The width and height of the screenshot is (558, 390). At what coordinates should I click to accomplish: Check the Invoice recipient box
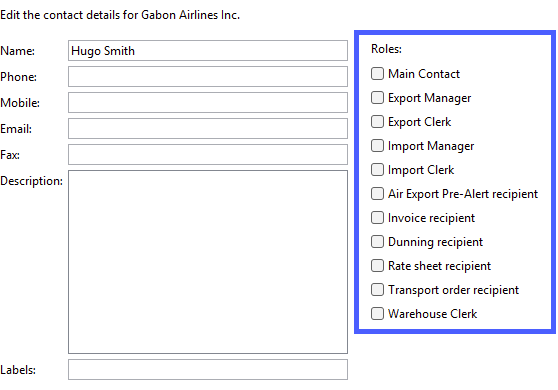[377, 217]
